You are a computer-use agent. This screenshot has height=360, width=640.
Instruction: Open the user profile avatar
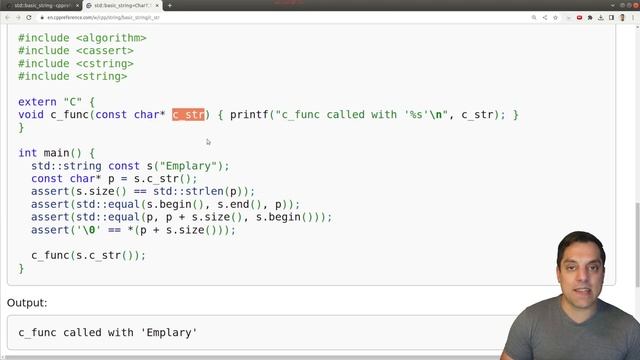(622, 18)
